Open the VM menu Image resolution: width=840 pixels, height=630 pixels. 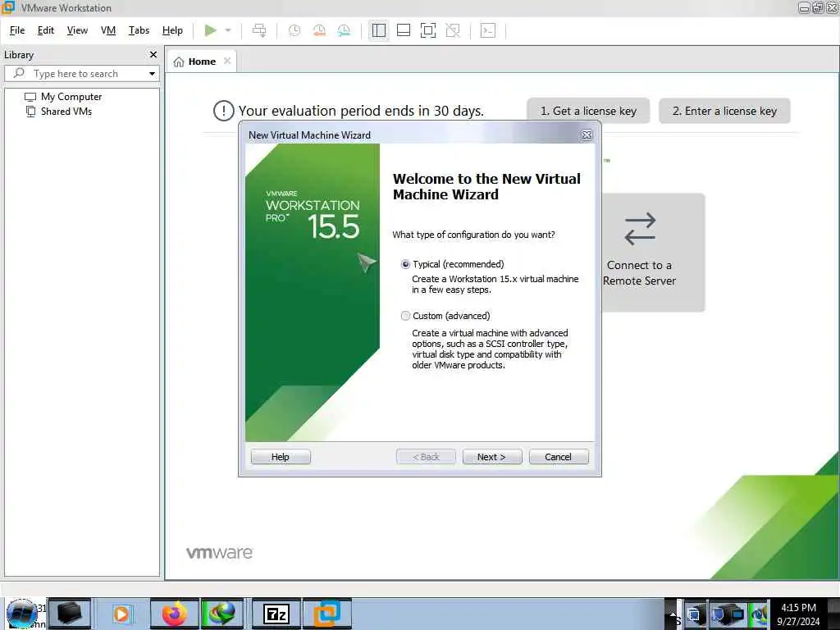[x=108, y=30]
